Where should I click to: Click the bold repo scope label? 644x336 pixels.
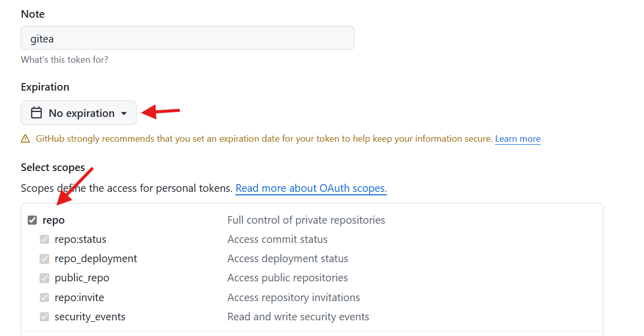point(54,220)
